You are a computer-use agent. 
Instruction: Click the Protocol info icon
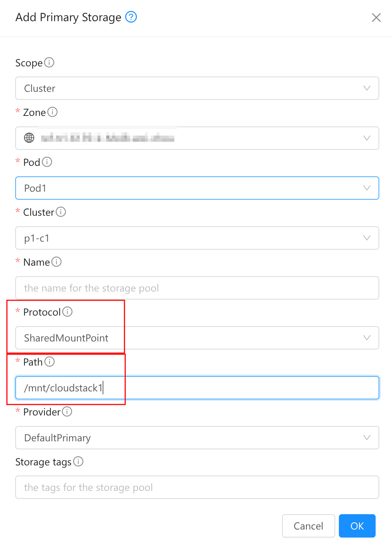pos(68,312)
